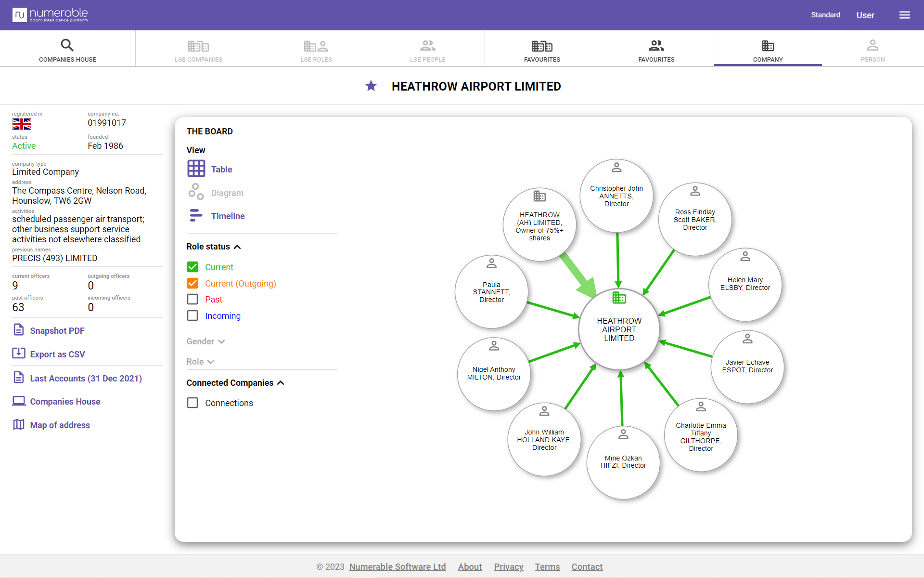Uncheck the Current role status checkbox

[x=192, y=267]
